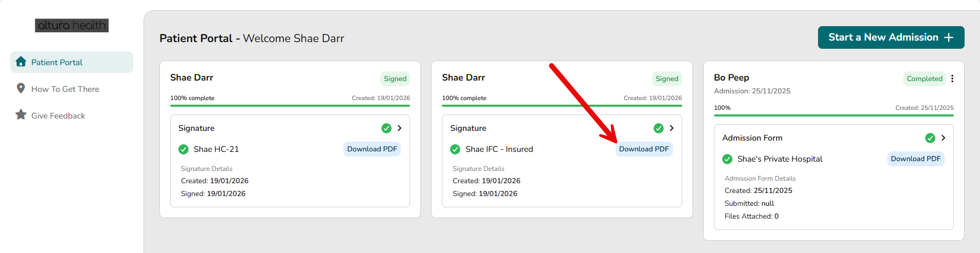Download PDF for Shae HC-21
The width and height of the screenshot is (980, 253).
click(372, 149)
